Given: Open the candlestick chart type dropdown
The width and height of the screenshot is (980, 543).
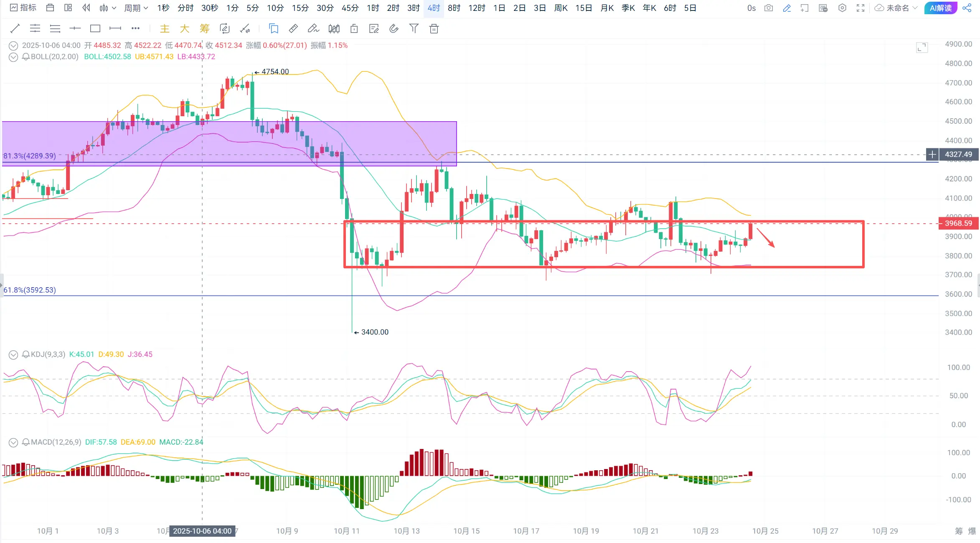Looking at the screenshot, I should pos(108,8).
